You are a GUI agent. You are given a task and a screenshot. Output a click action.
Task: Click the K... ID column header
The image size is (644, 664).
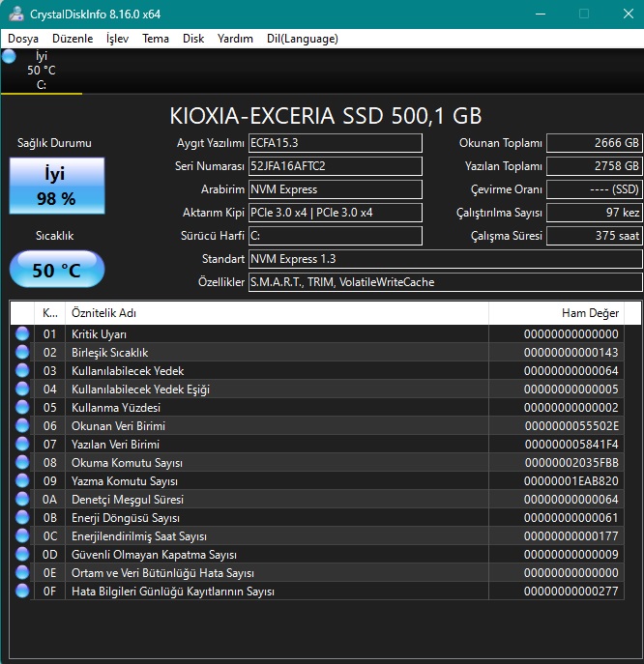(x=49, y=313)
